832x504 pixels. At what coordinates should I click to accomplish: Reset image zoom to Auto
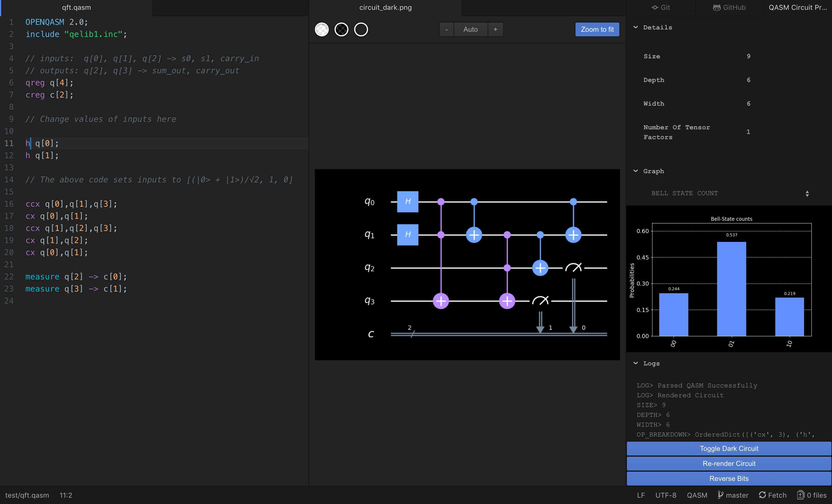tap(470, 29)
